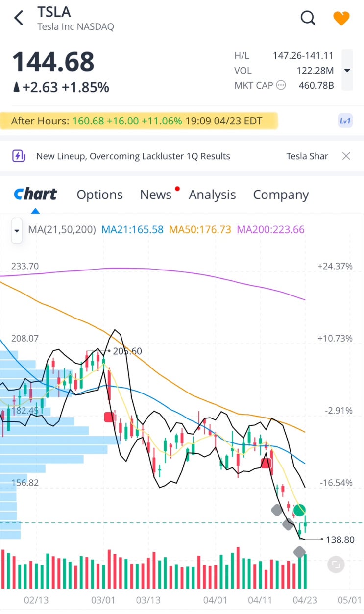364x614 pixels.
Task: Tap the After Hours price banner
Action: [x=139, y=121]
